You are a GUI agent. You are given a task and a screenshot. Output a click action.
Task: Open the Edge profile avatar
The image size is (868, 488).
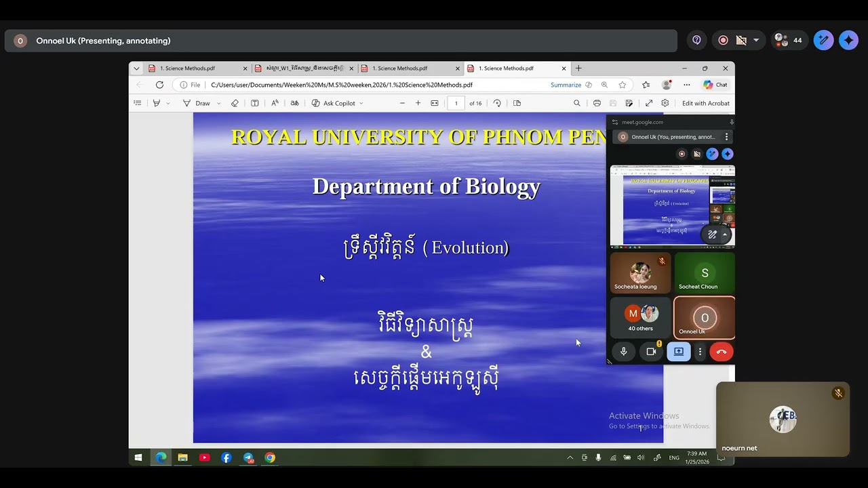click(x=667, y=85)
